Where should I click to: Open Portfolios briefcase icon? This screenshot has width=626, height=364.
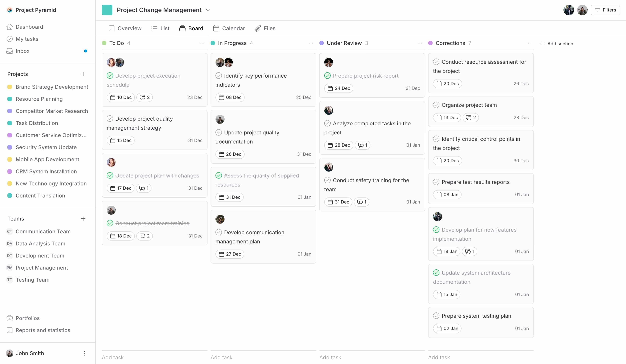pyautogui.click(x=9, y=318)
